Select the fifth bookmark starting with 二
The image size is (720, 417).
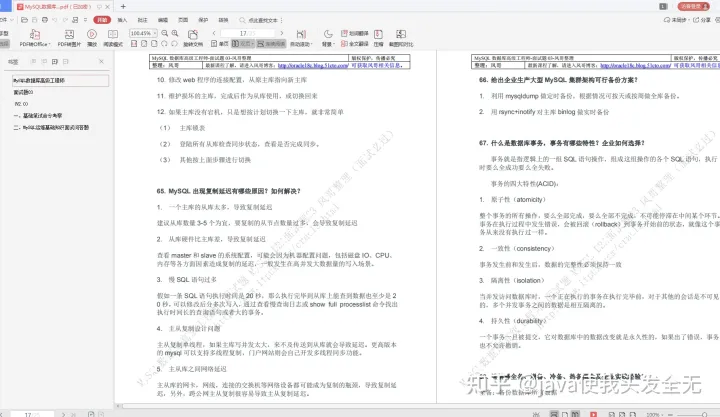click(x=51, y=128)
